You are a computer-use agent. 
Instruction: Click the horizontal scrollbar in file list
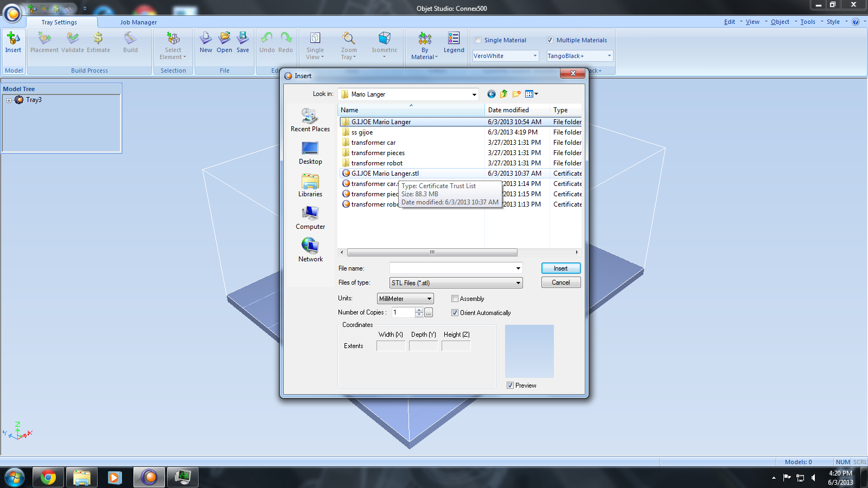(x=432, y=253)
